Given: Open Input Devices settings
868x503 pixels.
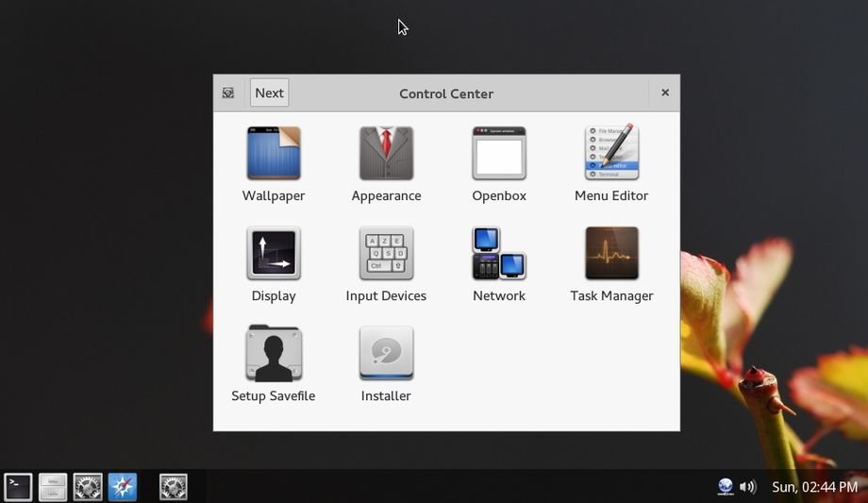Looking at the screenshot, I should click(x=386, y=254).
